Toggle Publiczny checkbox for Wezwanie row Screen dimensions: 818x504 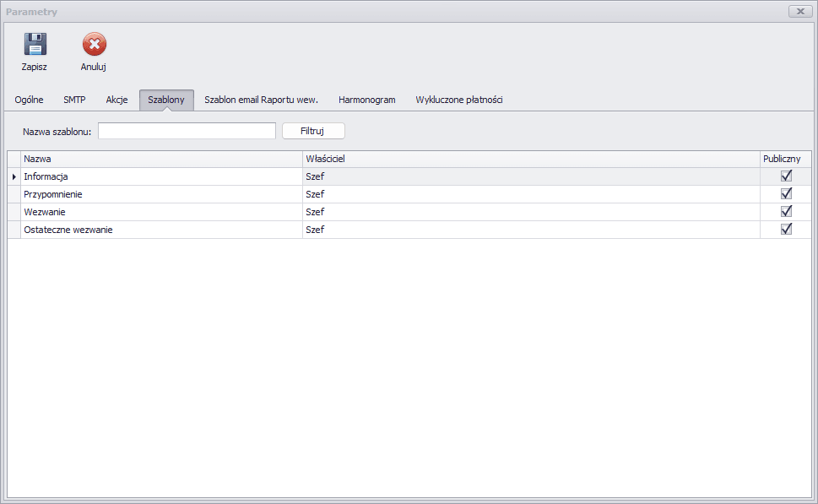click(786, 211)
